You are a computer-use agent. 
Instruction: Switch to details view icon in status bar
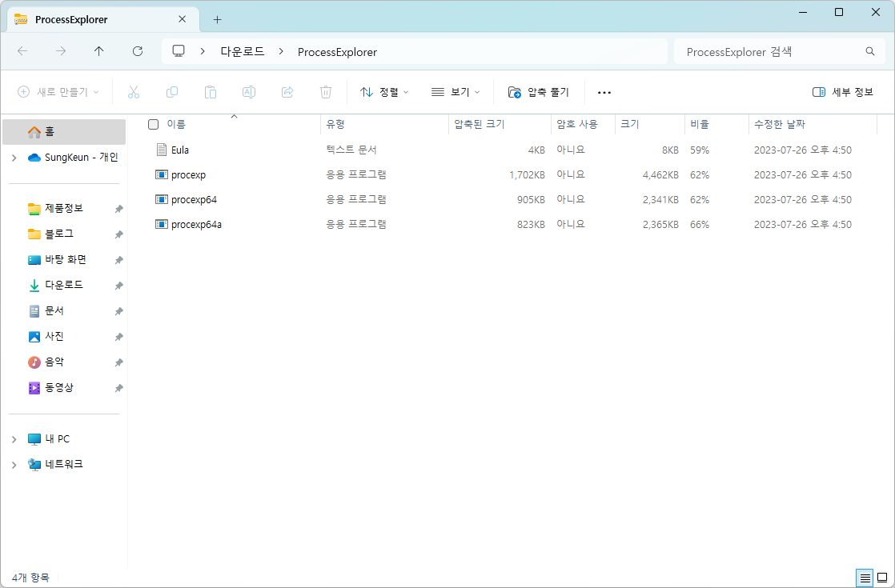pyautogui.click(x=865, y=578)
